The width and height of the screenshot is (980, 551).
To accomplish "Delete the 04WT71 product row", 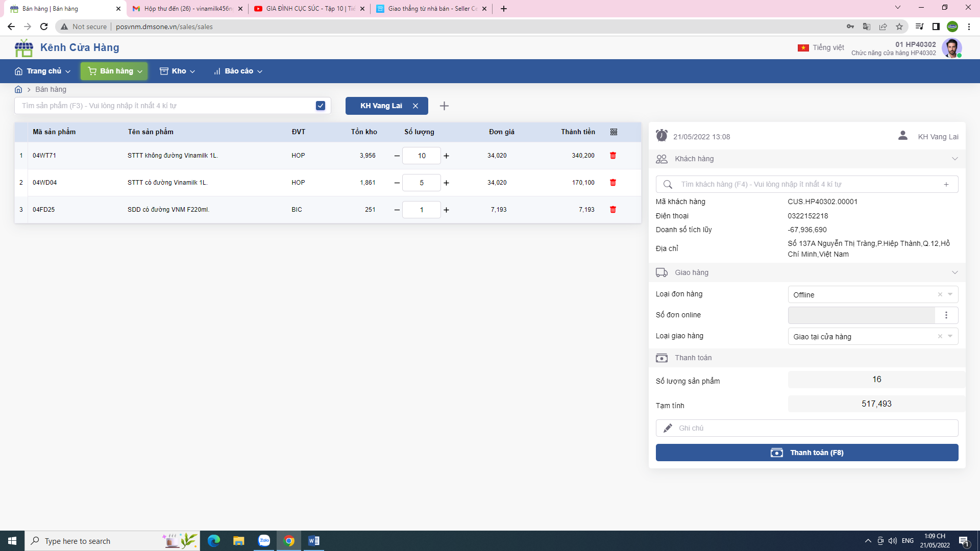I will [x=613, y=156].
